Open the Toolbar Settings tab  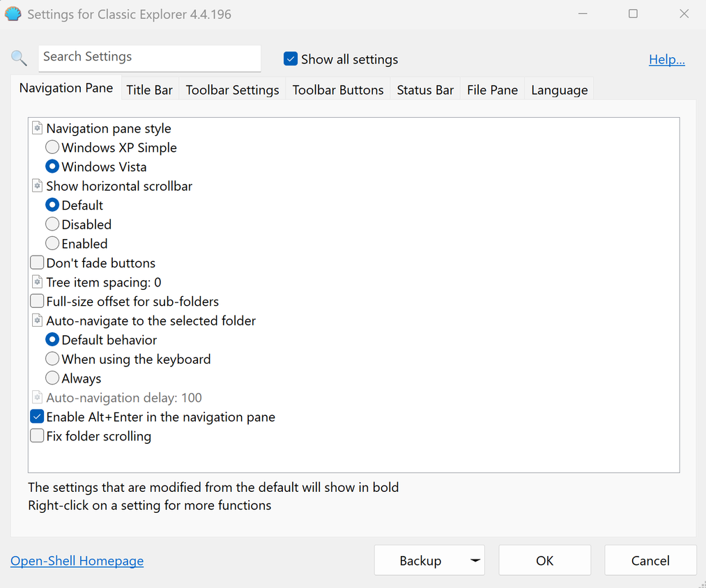pyautogui.click(x=232, y=90)
